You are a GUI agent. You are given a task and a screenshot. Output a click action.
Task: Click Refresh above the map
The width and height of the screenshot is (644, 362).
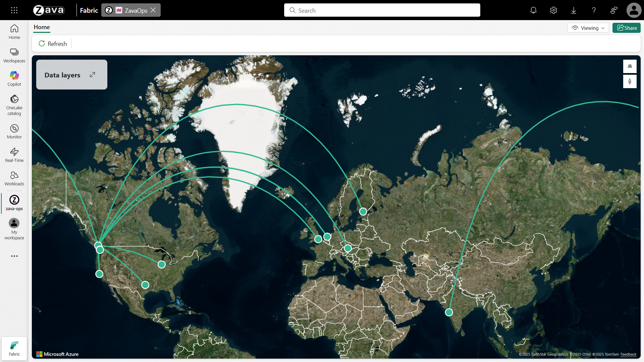point(52,44)
